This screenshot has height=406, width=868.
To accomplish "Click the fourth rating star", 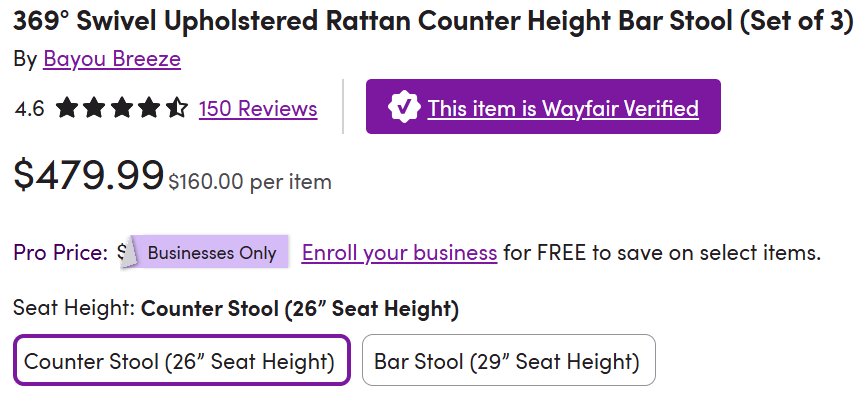I will (149, 107).
